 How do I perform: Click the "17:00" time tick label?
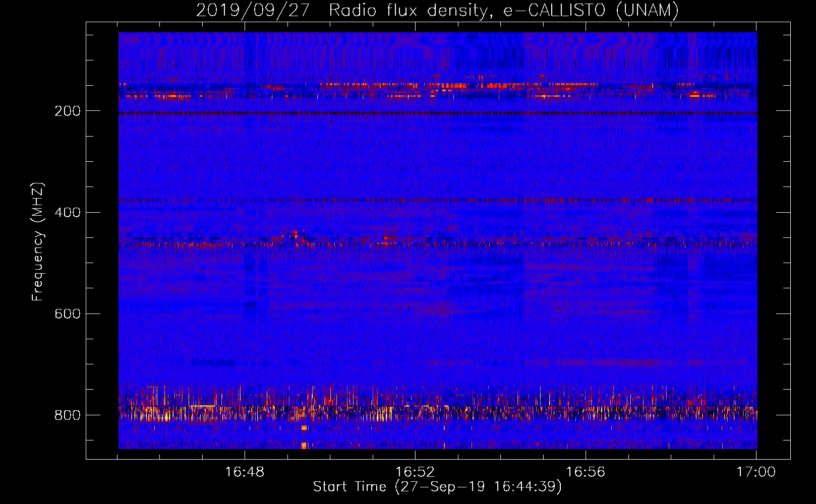(x=756, y=472)
